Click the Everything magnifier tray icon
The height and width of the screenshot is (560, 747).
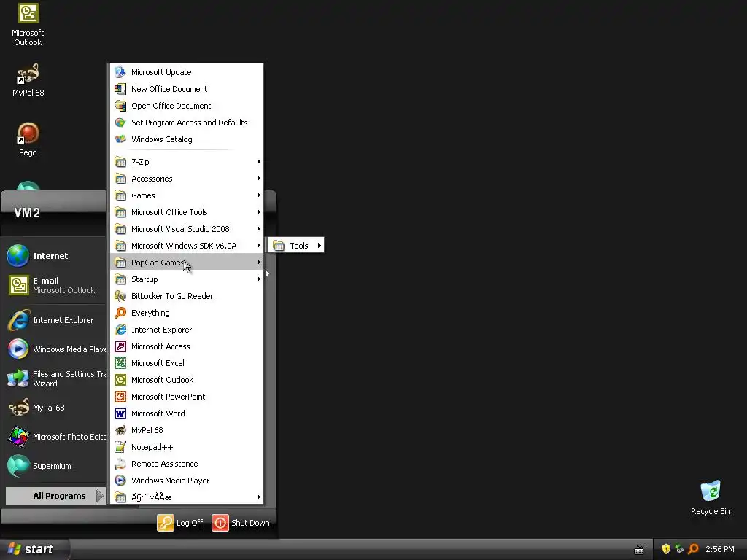(x=693, y=549)
